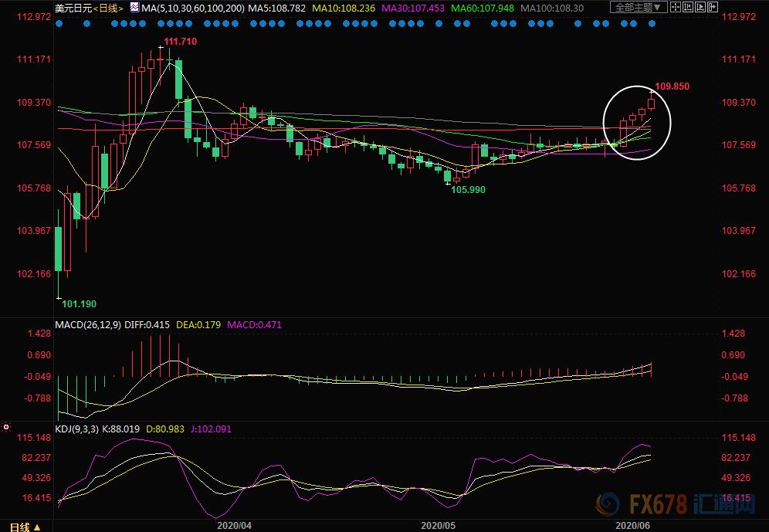Select the MA100:108.30 line label

click(552, 8)
